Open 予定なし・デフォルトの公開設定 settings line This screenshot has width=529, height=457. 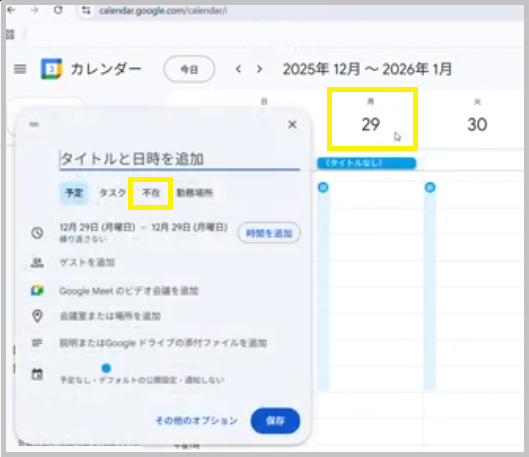(142, 380)
